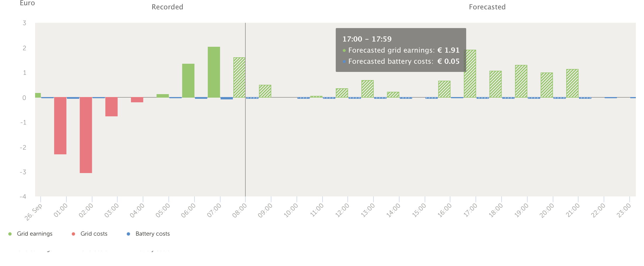Select the 02:00 red grid costs bar
Image resolution: width=644 pixels, height=266 pixels.
point(86,135)
